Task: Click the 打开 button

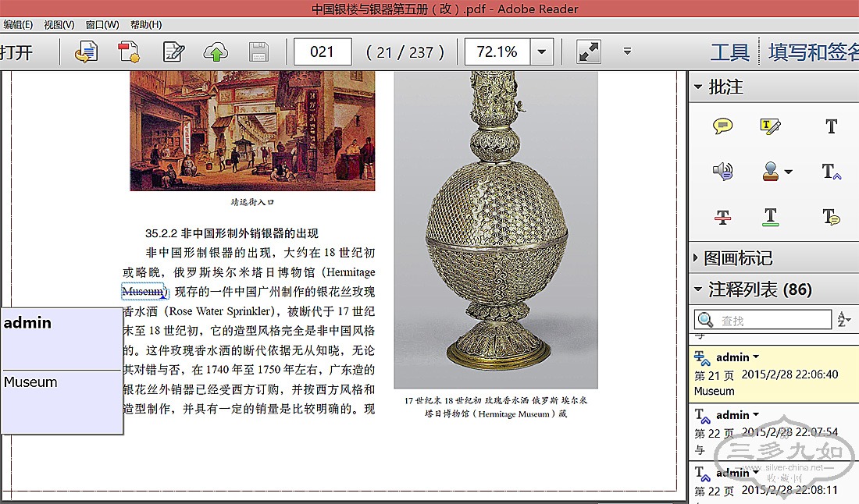Action: point(17,52)
